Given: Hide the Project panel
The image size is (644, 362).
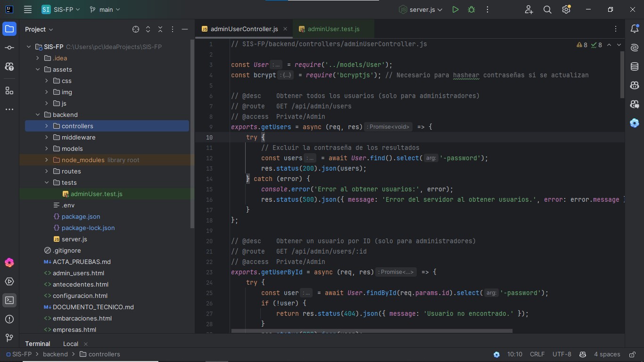Looking at the screenshot, I should [x=185, y=29].
